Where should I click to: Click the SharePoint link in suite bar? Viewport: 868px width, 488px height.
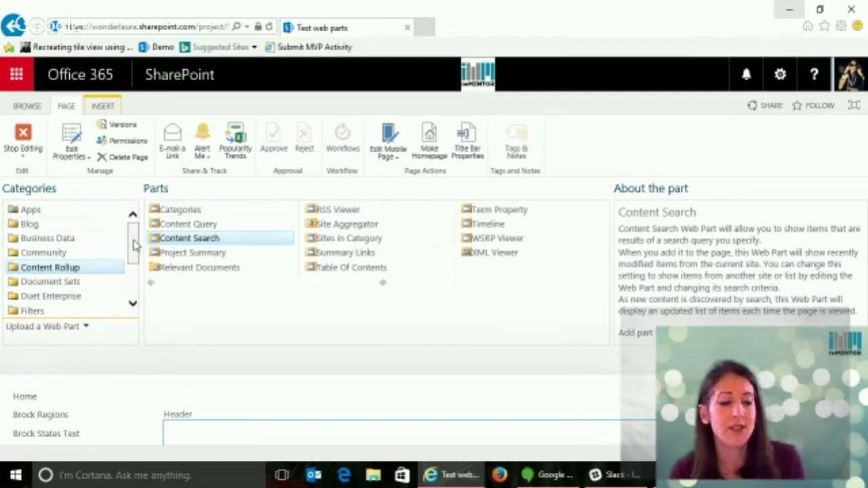click(180, 75)
